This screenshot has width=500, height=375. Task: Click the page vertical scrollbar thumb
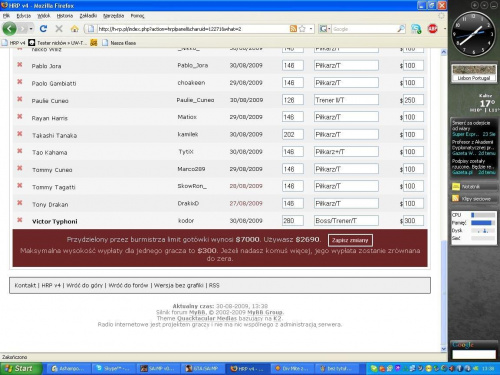click(x=443, y=292)
